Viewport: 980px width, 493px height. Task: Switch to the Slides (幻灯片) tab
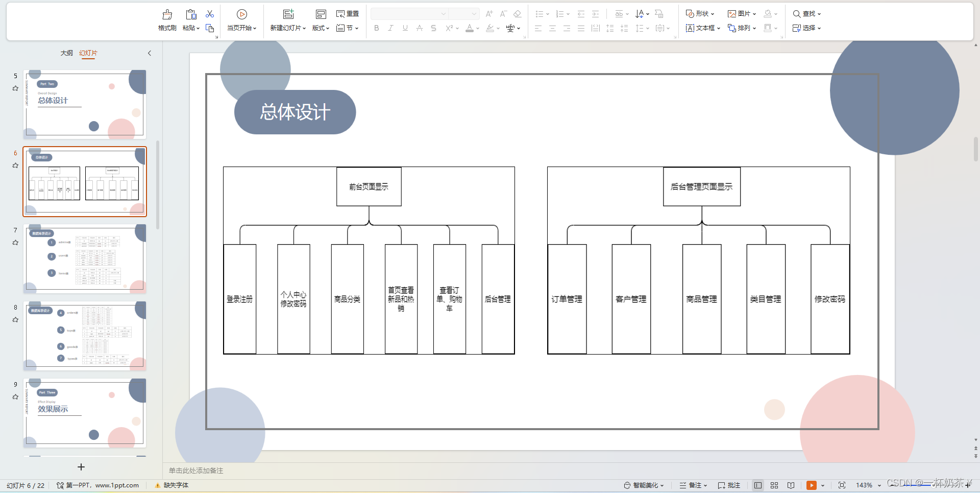click(x=88, y=53)
